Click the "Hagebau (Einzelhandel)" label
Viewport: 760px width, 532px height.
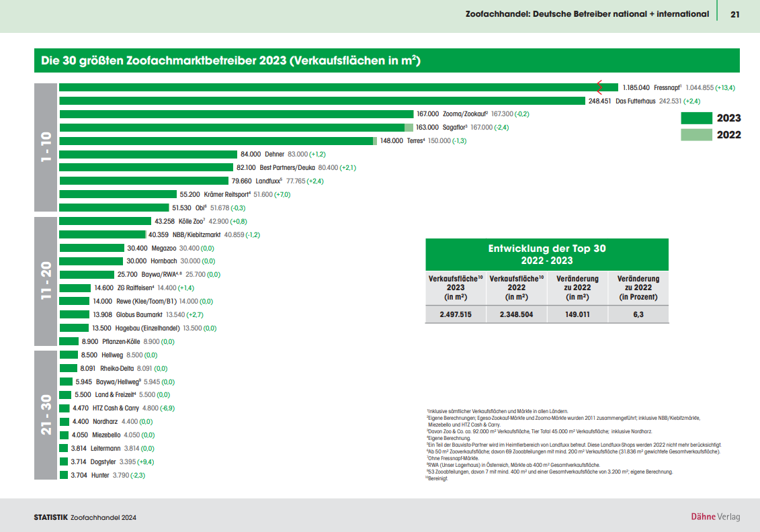pos(147,328)
